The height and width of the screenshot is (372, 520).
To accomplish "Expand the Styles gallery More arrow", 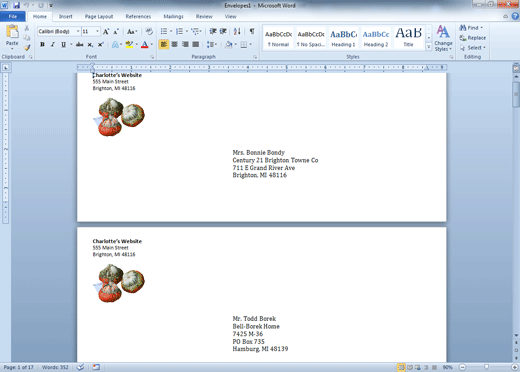I will [429, 47].
